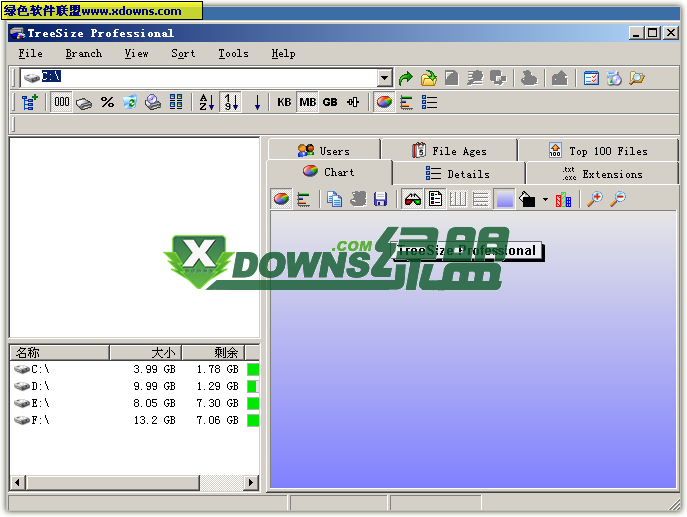Open the path combo box dropdown
Viewport: 687px width, 517px height.
(x=384, y=78)
